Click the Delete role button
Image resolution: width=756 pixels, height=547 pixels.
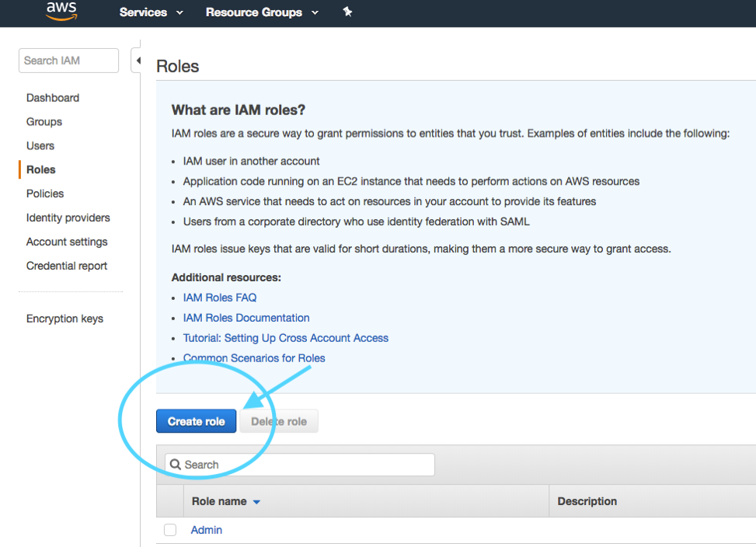click(x=279, y=421)
